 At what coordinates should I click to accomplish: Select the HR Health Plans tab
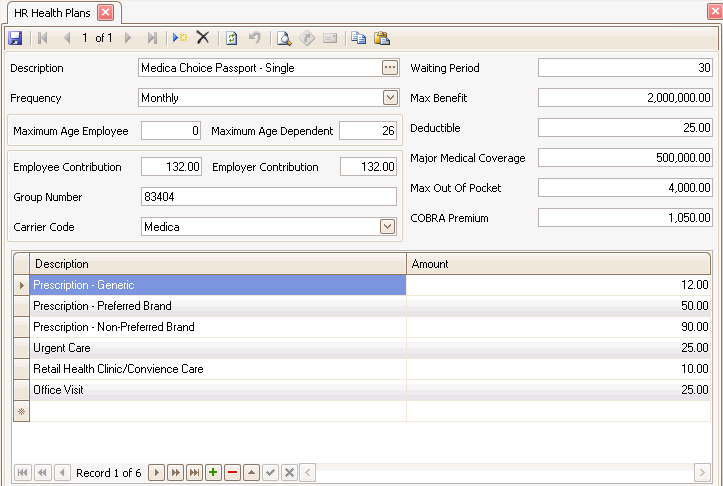point(53,12)
